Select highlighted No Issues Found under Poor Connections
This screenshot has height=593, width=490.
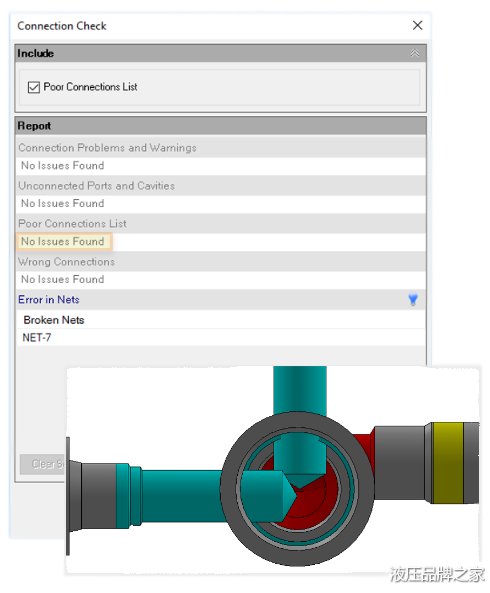pos(63,241)
